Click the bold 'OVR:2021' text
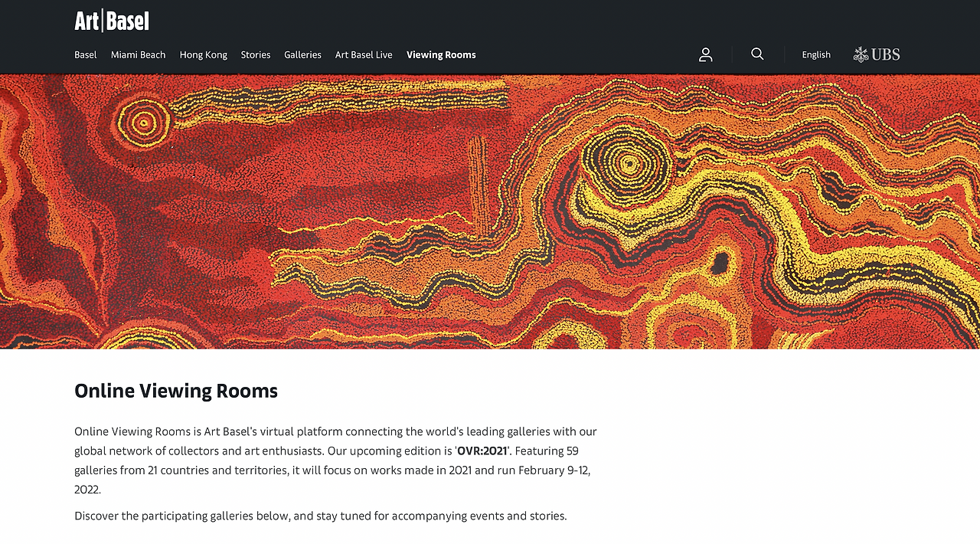Viewport: 980px width, 544px height. click(482, 451)
